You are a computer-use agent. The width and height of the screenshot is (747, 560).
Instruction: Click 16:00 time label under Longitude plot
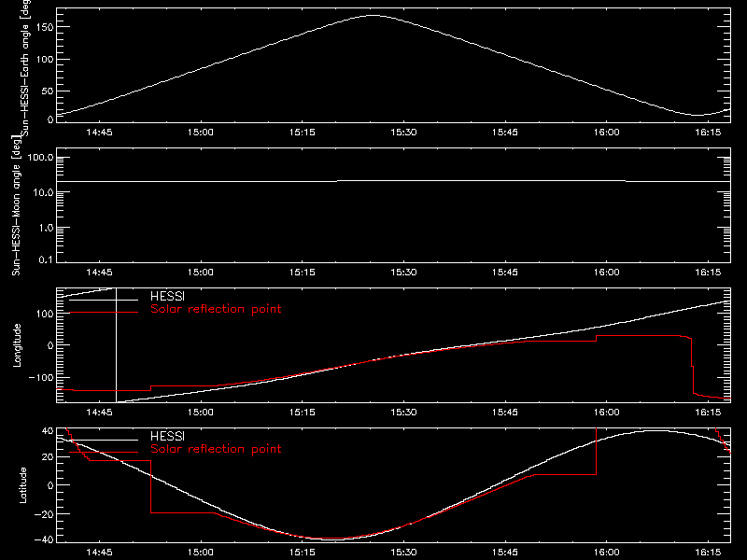[x=606, y=412]
